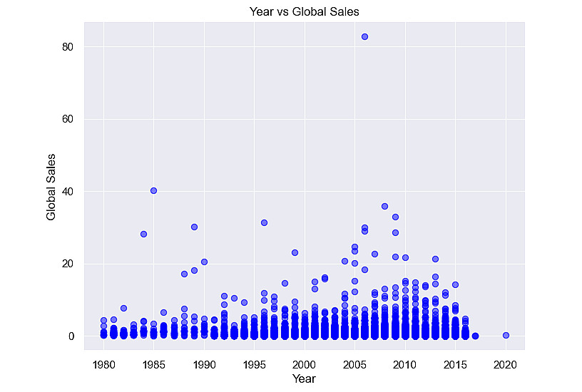Click the chart title Year vs Global Sales
This screenshot has height=392, width=582.
point(304,11)
